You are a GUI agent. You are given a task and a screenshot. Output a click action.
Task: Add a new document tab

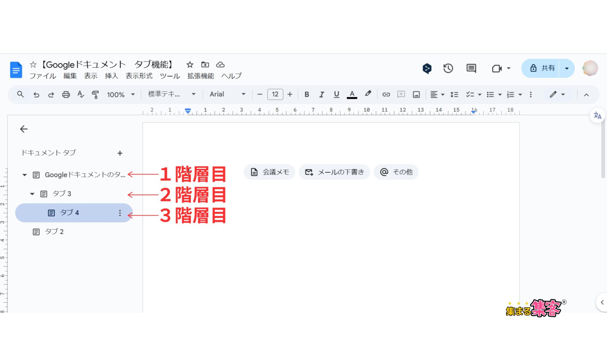coord(120,153)
